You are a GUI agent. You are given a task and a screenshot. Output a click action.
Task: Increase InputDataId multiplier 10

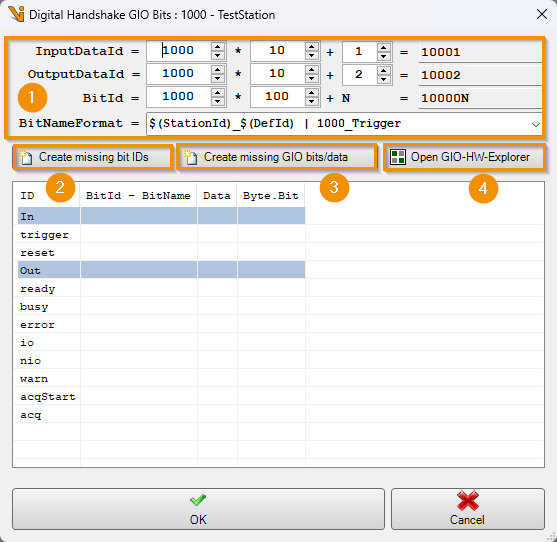pos(312,47)
